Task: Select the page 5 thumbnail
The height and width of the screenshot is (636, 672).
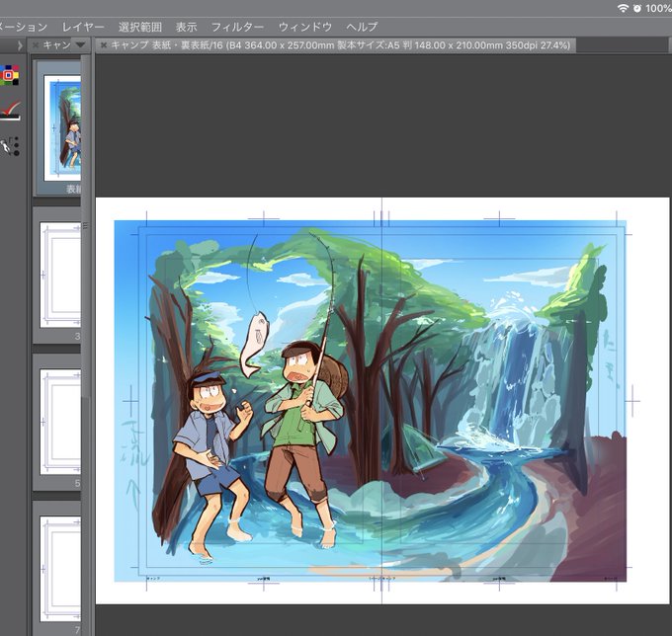Action: [58, 422]
